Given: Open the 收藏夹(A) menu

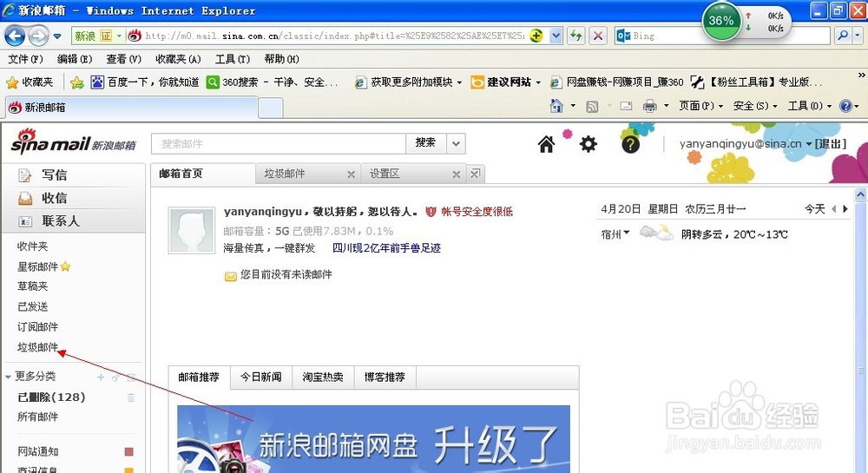Looking at the screenshot, I should (x=178, y=59).
